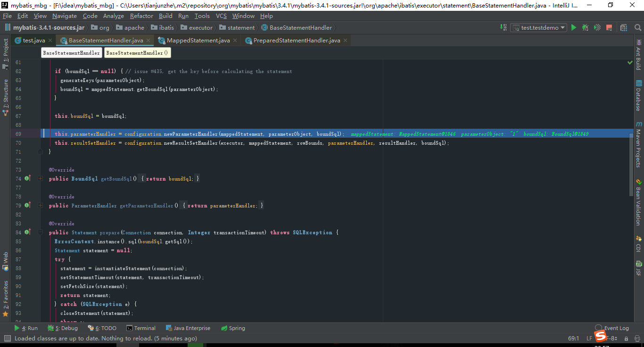Change file encoding via the UTF-8 selector
644x347 pixels.
611,339
